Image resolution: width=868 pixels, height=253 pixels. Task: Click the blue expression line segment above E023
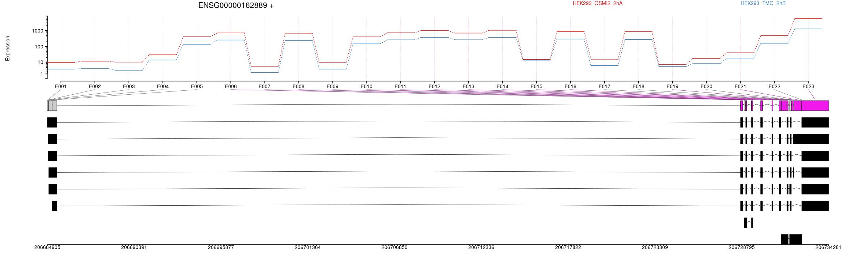(x=808, y=29)
